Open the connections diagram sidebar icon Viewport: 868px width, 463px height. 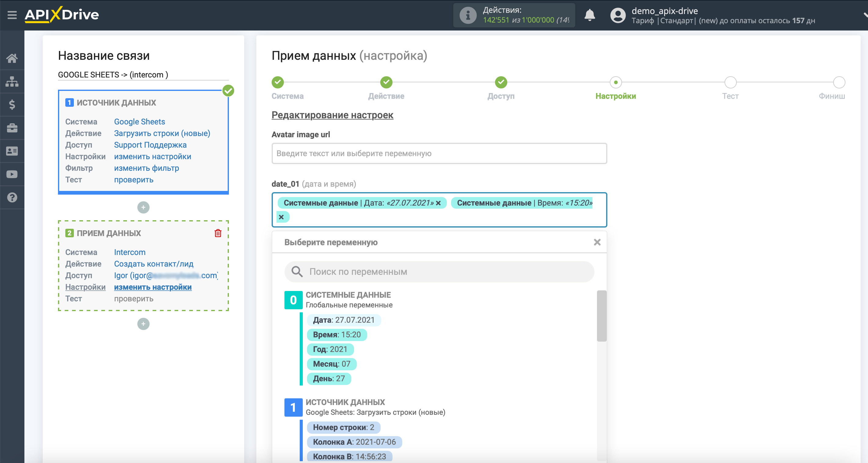[12, 81]
